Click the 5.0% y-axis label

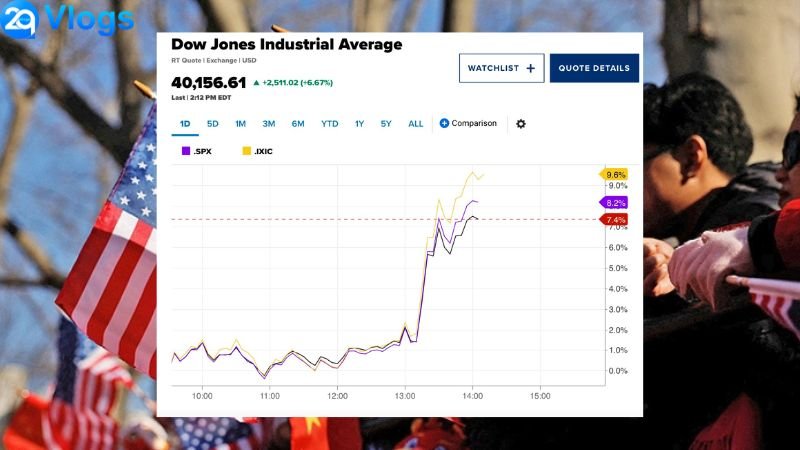coord(617,268)
